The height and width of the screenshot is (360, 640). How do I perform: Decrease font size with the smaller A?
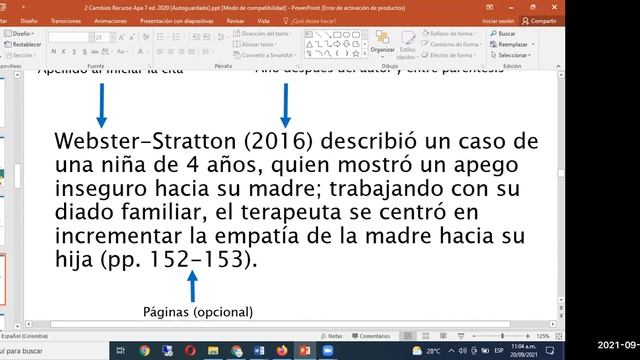coord(132,38)
